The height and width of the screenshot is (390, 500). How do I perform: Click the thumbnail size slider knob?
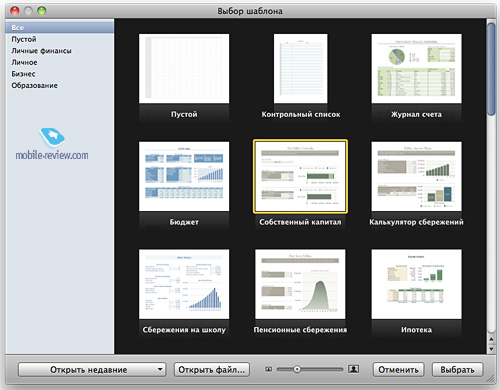pos(297,369)
